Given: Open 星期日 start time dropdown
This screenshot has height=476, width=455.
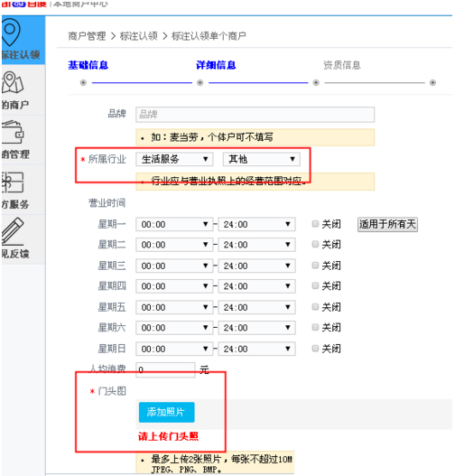Looking at the screenshot, I should (x=174, y=350).
